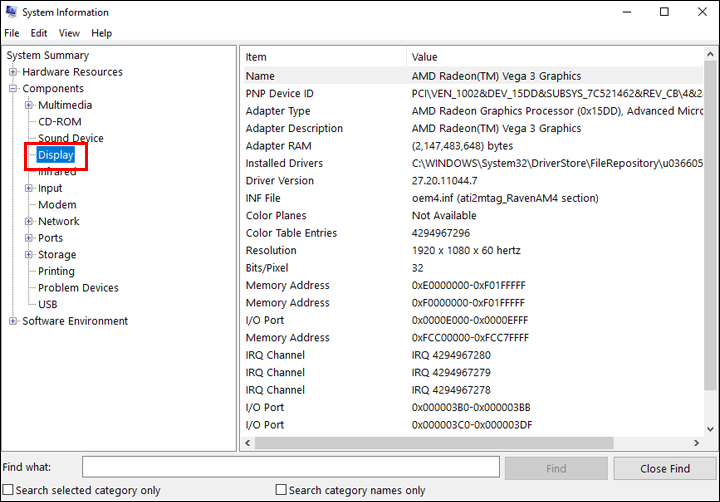Expand the Network category
The height and width of the screenshot is (502, 720).
point(29,221)
